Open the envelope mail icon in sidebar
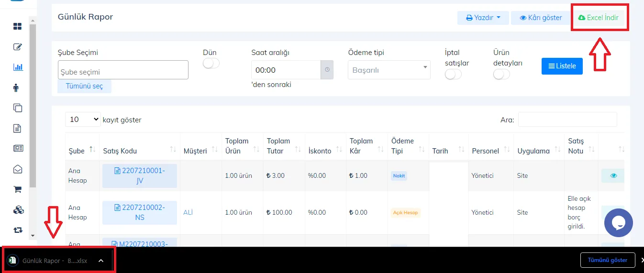Screen dimensions: 644x273 coord(18,169)
